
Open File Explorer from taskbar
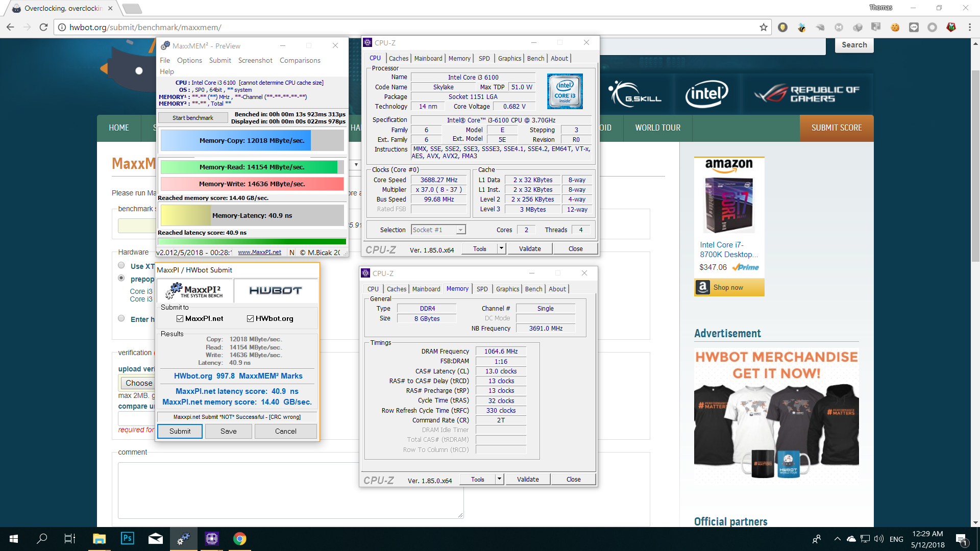(x=99, y=539)
